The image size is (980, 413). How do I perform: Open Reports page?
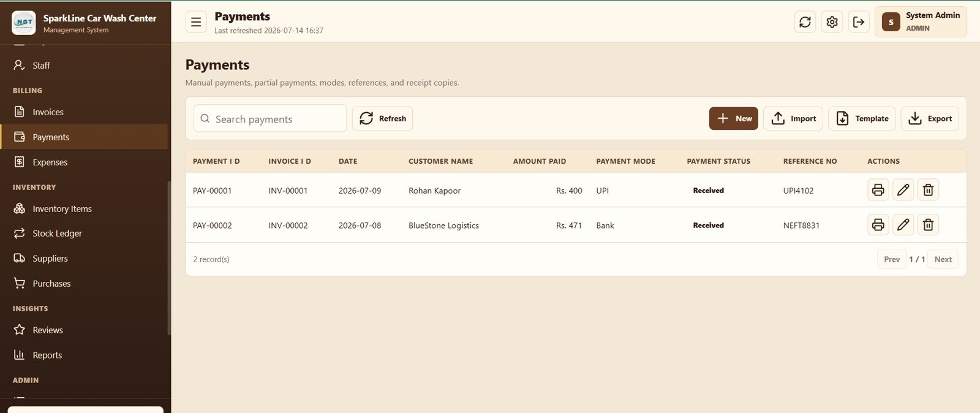tap(84, 355)
